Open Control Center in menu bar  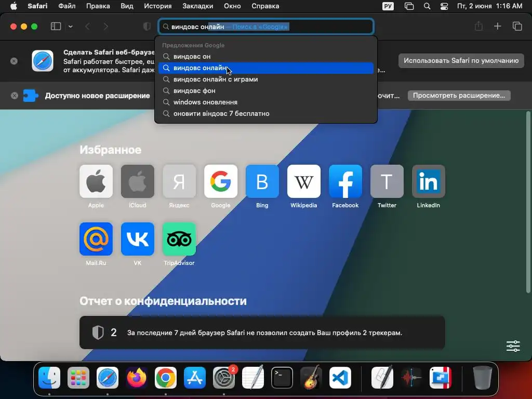pyautogui.click(x=444, y=6)
